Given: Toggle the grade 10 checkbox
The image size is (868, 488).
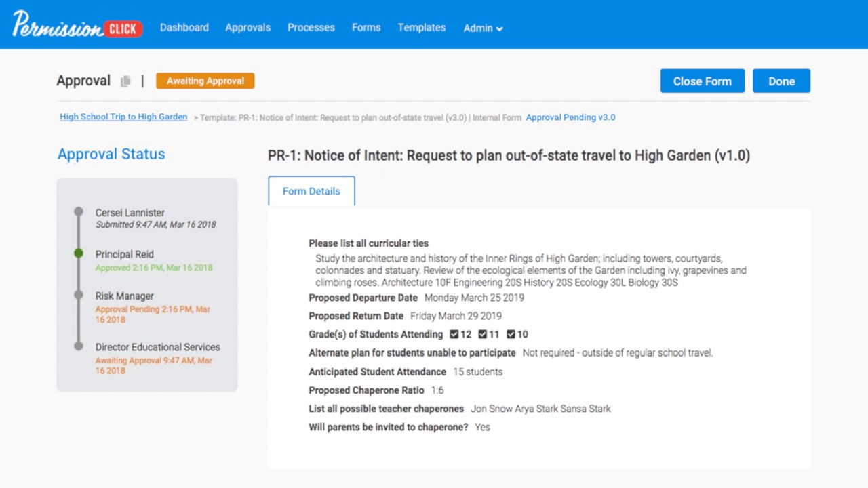Looking at the screenshot, I should (x=511, y=334).
